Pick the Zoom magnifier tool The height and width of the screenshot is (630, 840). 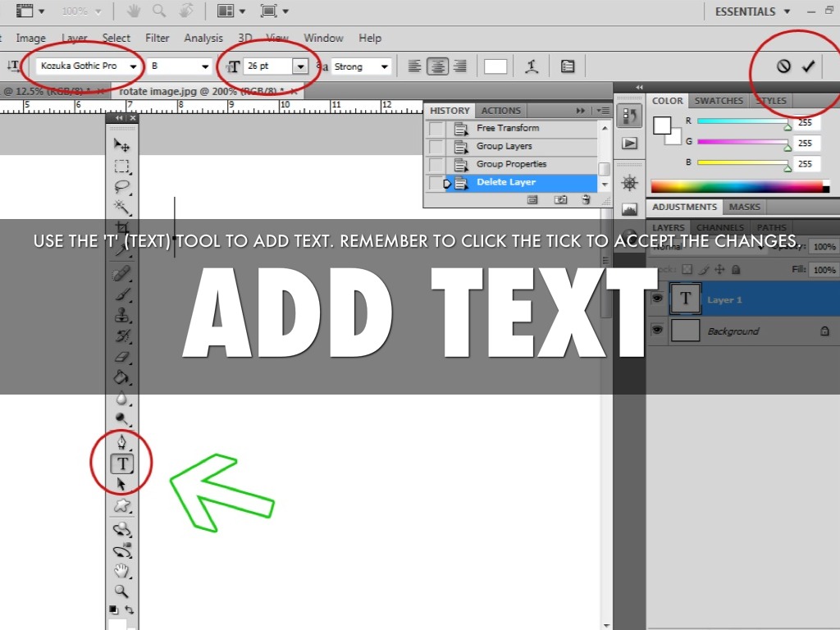pos(121,591)
